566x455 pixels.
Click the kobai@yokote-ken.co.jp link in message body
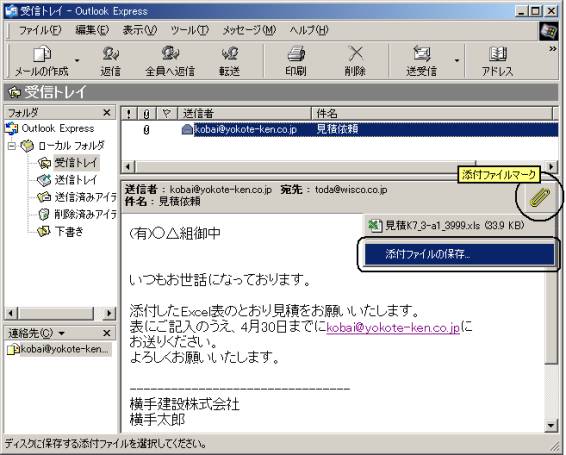393,328
